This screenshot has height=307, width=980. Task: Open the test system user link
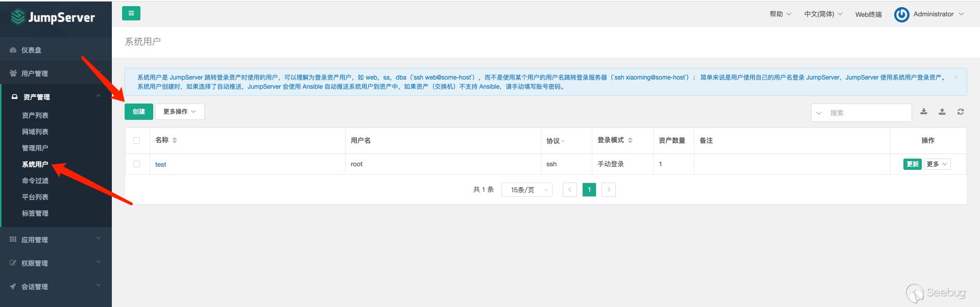pos(160,165)
